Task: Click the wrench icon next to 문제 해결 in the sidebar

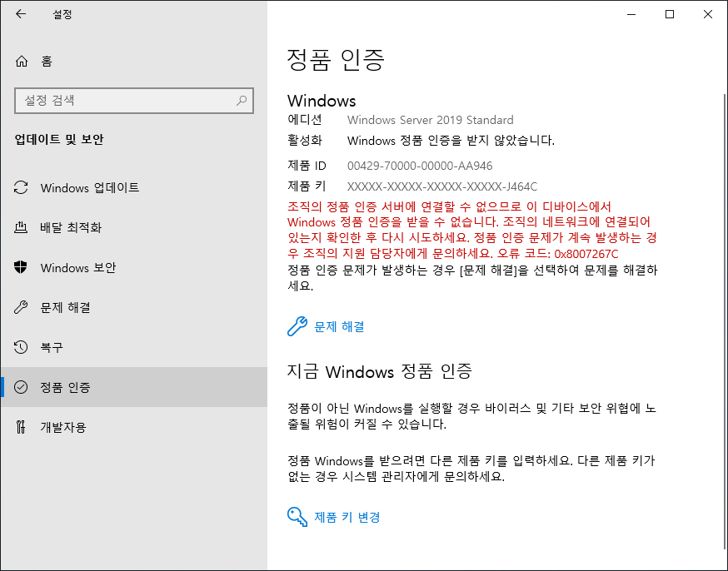Action: click(x=21, y=307)
